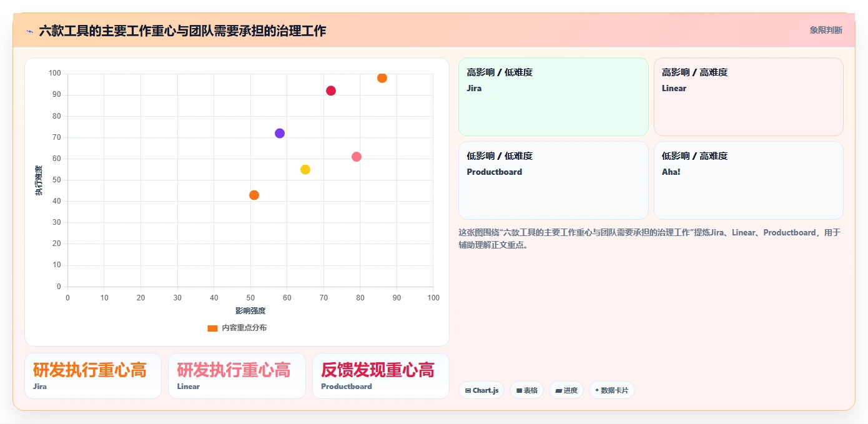Viewport: 868px width, 424px height.
Task: Toggle the 内容重点分布 legend item
Action: point(237,328)
